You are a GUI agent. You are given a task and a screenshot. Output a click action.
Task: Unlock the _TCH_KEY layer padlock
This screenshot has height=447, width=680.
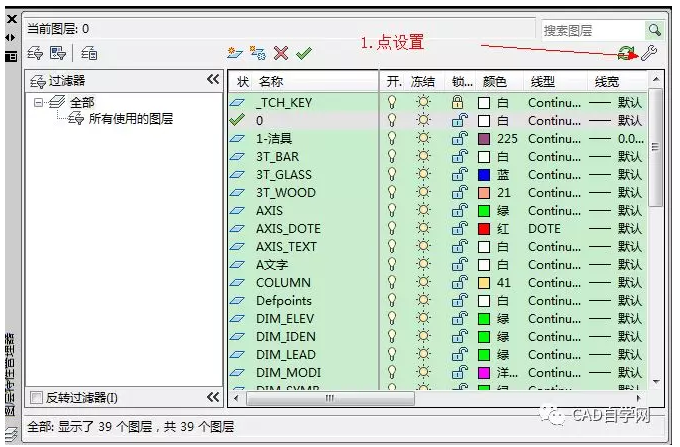(457, 103)
